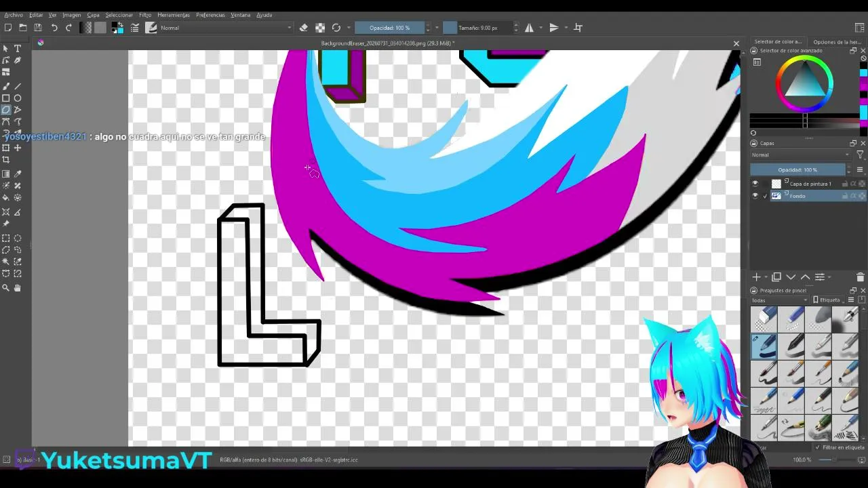The width and height of the screenshot is (868, 488).
Task: Select the fill bucket tool
Action: (6, 198)
